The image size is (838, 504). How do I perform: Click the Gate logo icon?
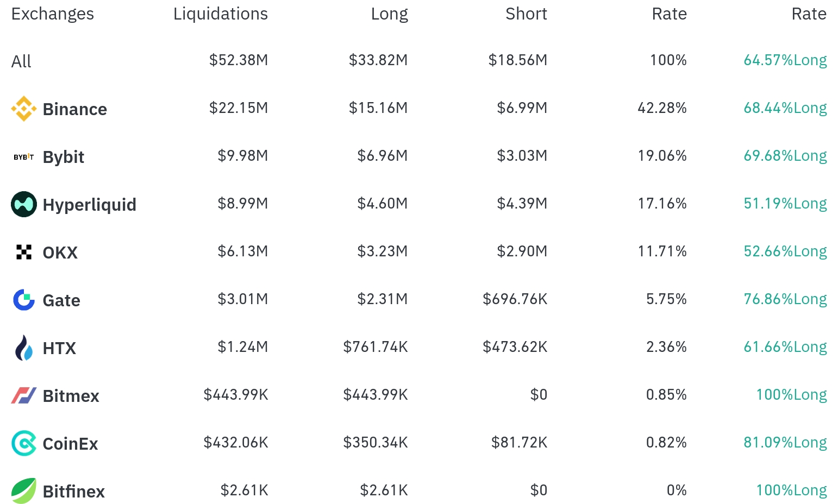[24, 300]
